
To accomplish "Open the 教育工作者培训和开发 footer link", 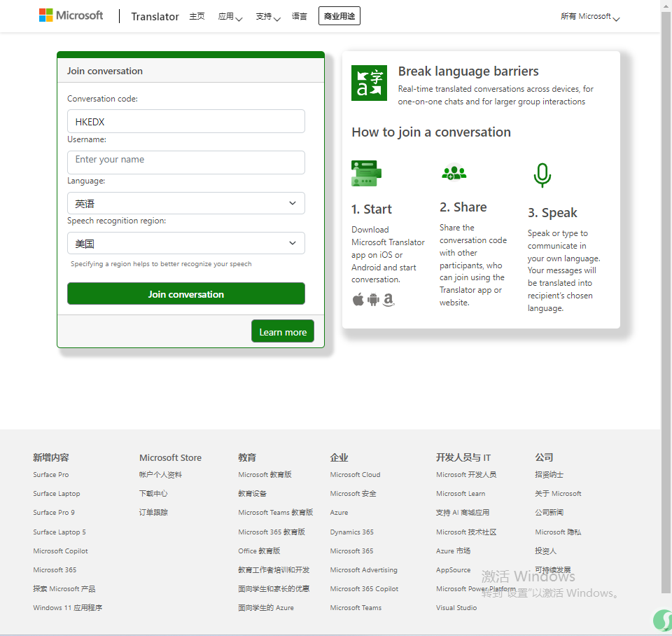I will pyautogui.click(x=274, y=569).
